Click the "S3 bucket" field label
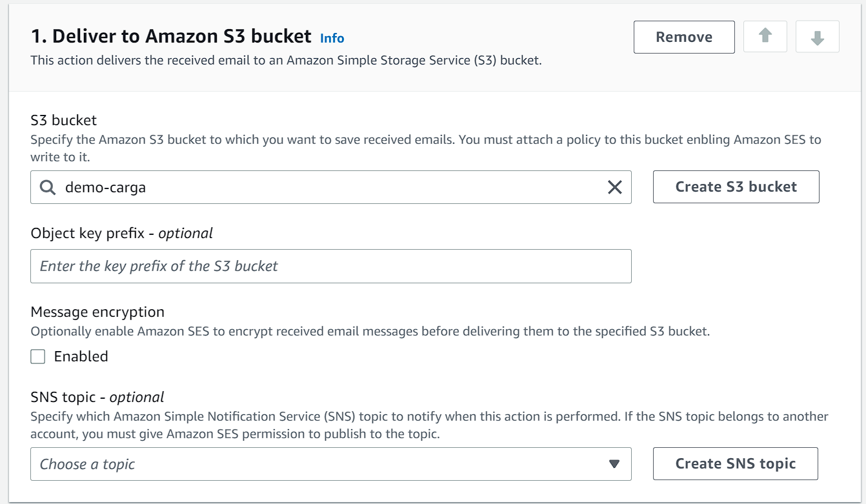 pos(63,120)
